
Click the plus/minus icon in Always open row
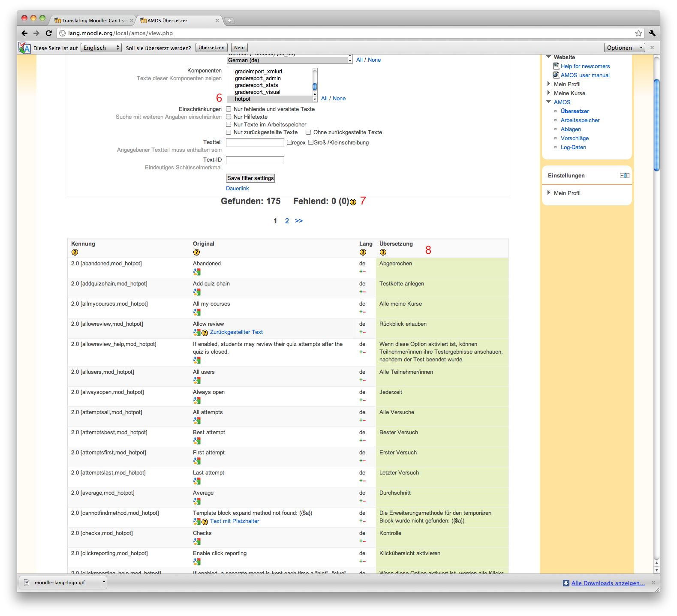[x=363, y=400]
